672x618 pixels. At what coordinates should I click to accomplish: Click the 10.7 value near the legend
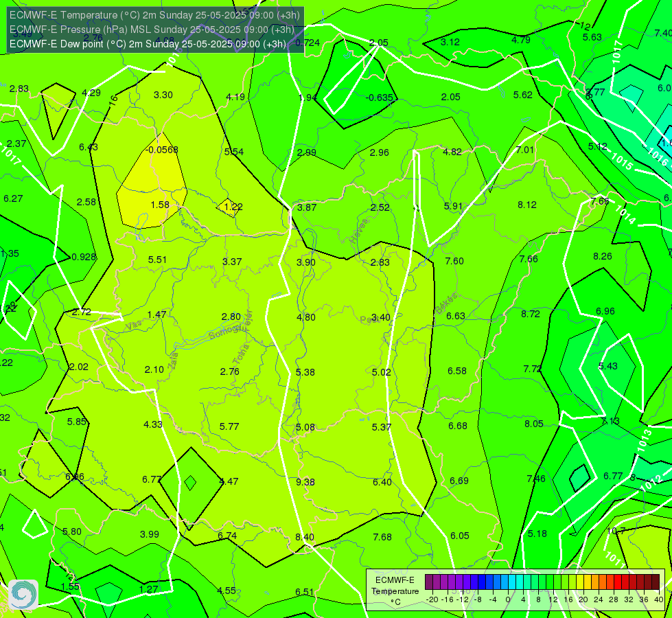coord(616,531)
